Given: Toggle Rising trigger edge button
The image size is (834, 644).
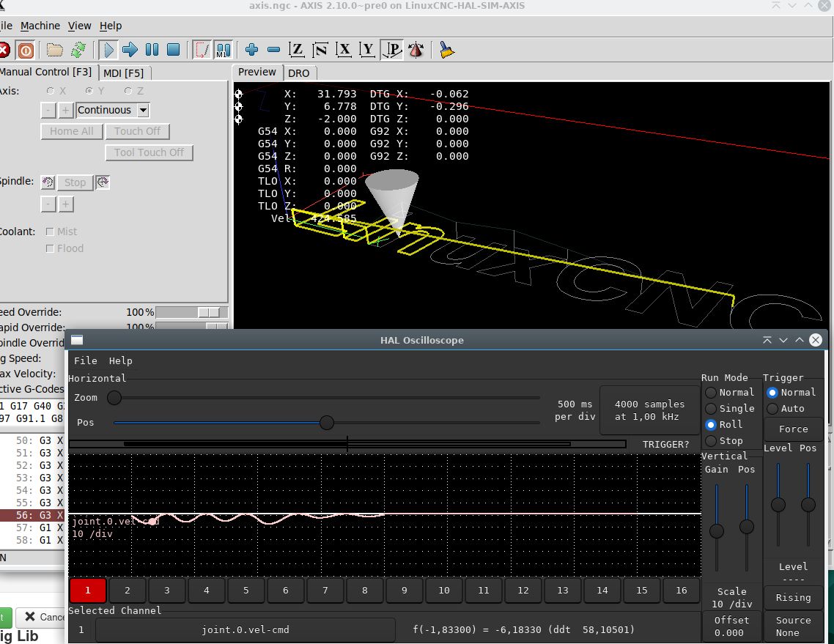Looking at the screenshot, I should click(x=793, y=598).
